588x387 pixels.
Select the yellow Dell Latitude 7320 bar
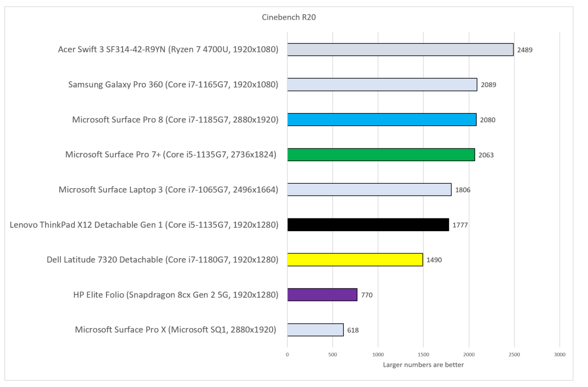point(355,260)
